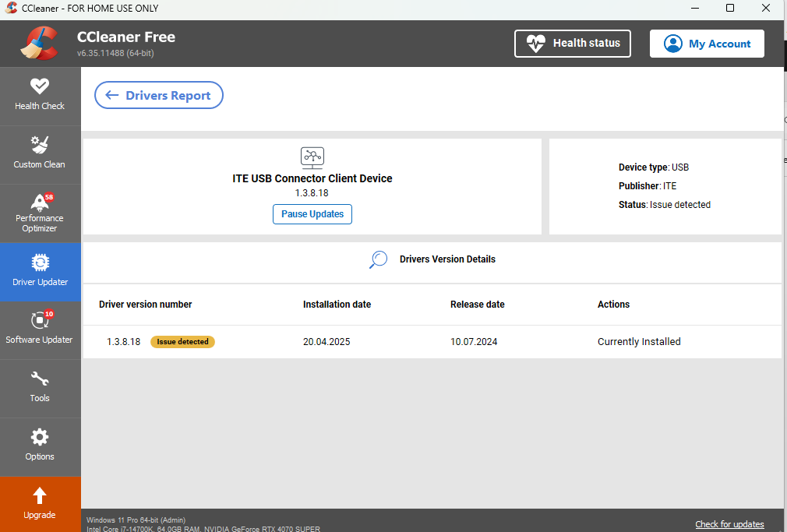Viewport: 787px width, 532px height.
Task: Go back using Drivers Report button
Action: point(159,95)
